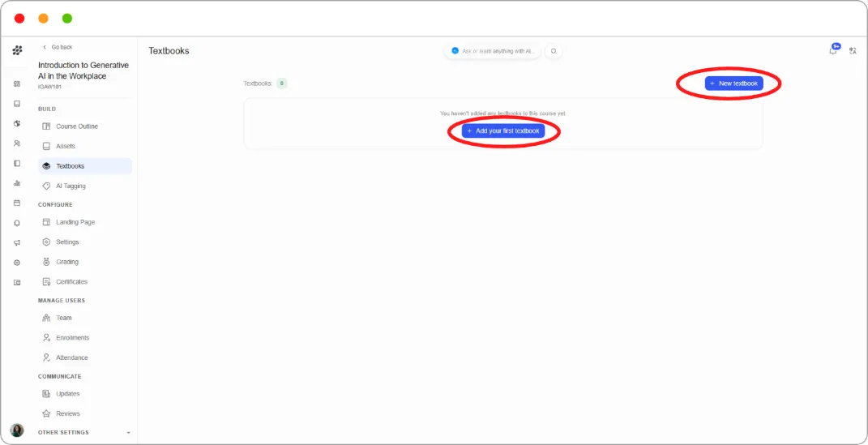Screen dimensions: 868x445
Task: Click the "You haven't added any textbooks" message
Action: (x=503, y=113)
